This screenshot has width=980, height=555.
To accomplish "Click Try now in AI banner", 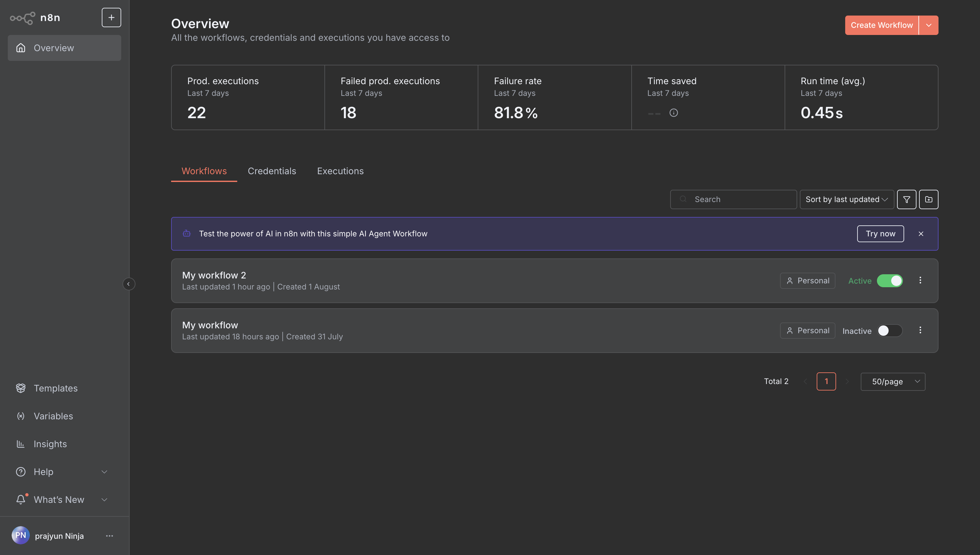I will pos(881,234).
